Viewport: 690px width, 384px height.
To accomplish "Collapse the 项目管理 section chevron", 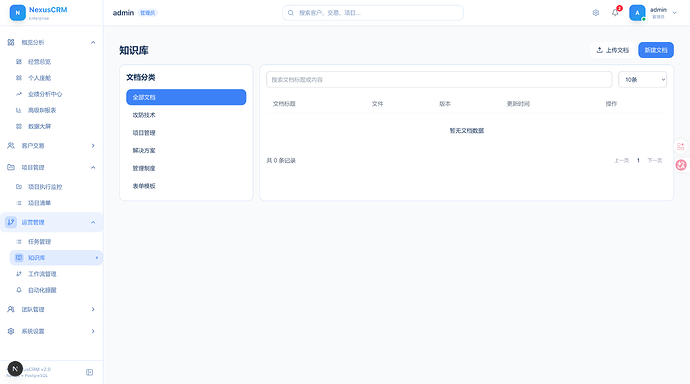I will coord(93,167).
